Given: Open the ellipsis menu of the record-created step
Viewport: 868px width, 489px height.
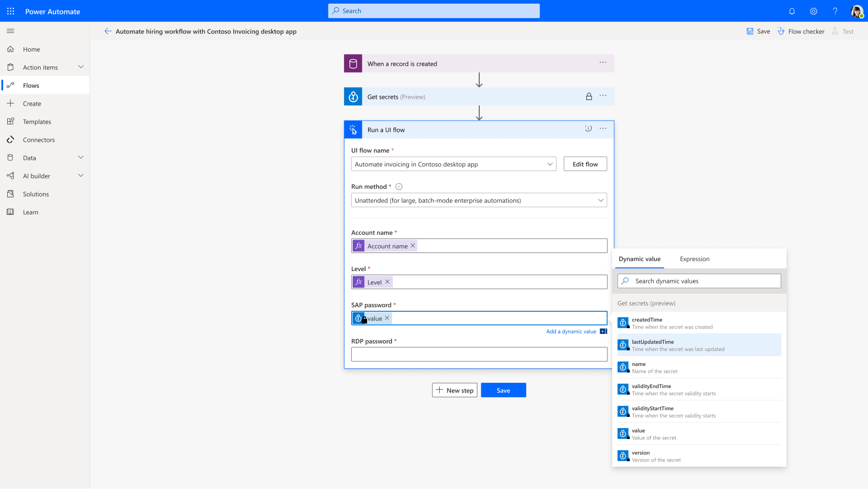Looking at the screenshot, I should (x=603, y=62).
